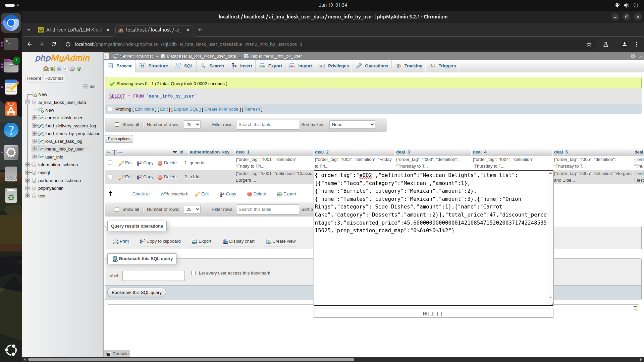Click the unlink from main panel icon

pyautogui.click(x=92, y=86)
